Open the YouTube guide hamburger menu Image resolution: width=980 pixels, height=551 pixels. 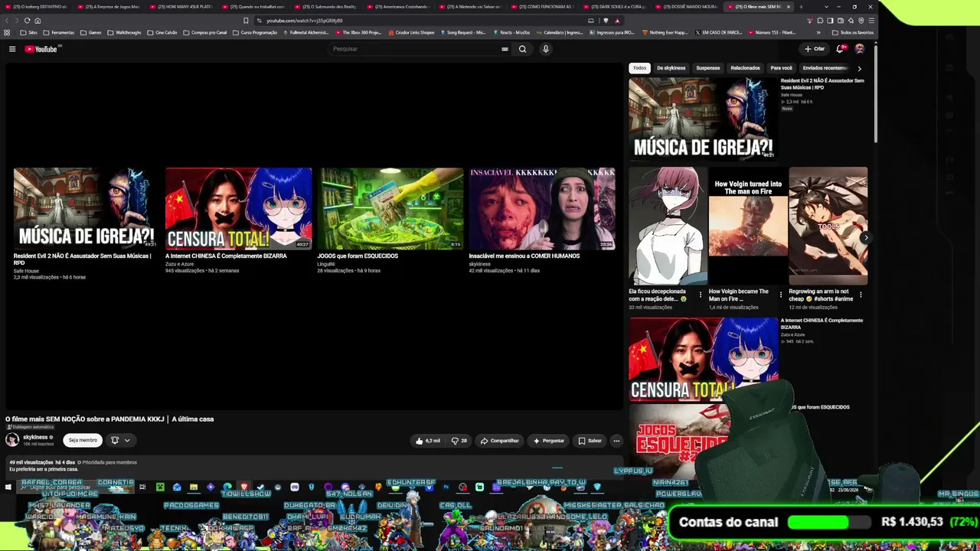[x=12, y=49]
